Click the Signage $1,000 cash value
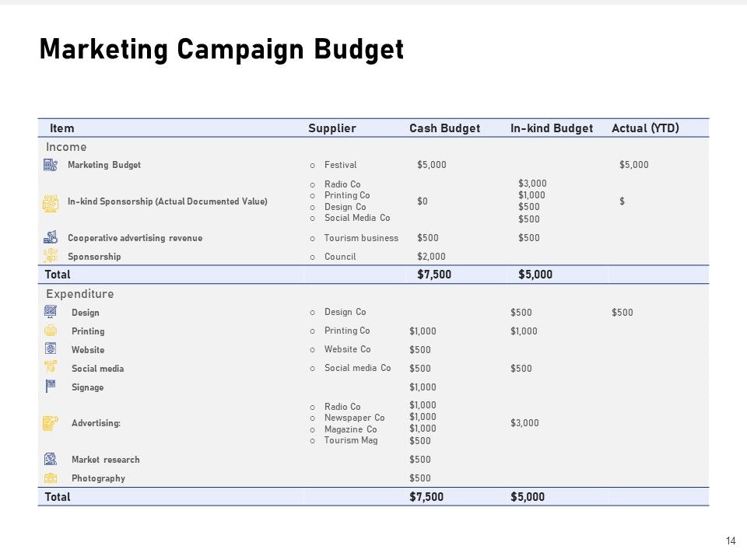The height and width of the screenshot is (560, 747). [x=423, y=387]
